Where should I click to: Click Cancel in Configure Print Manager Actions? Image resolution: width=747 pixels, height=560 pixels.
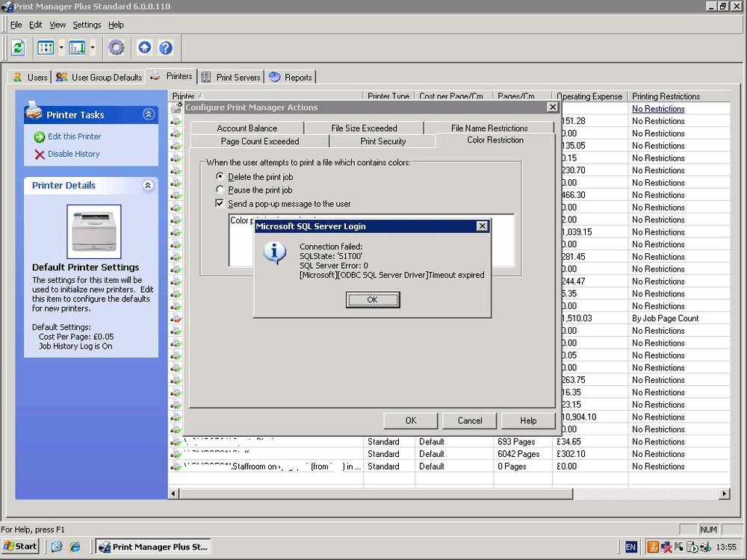(470, 420)
